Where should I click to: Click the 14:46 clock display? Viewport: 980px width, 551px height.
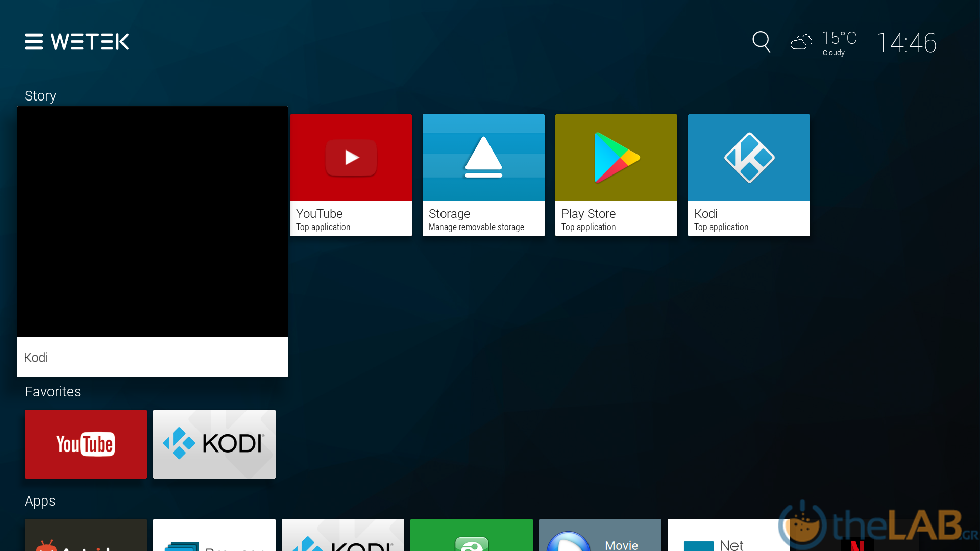tap(906, 43)
